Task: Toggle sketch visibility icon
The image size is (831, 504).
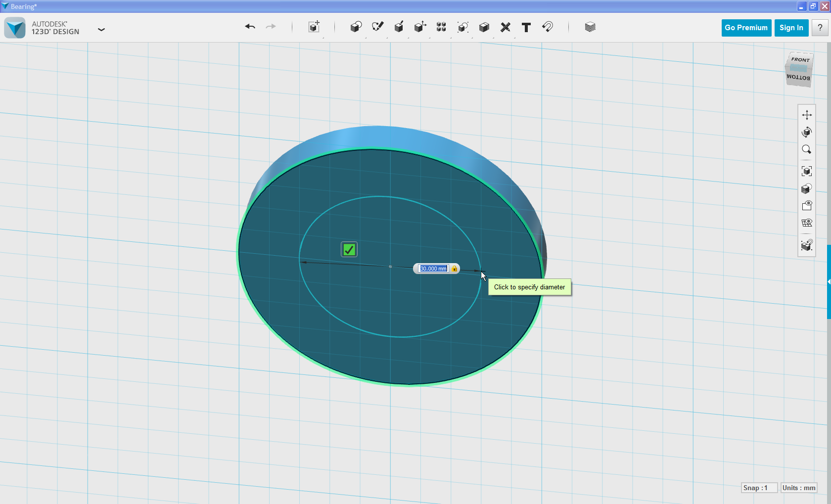Action: 807,223
